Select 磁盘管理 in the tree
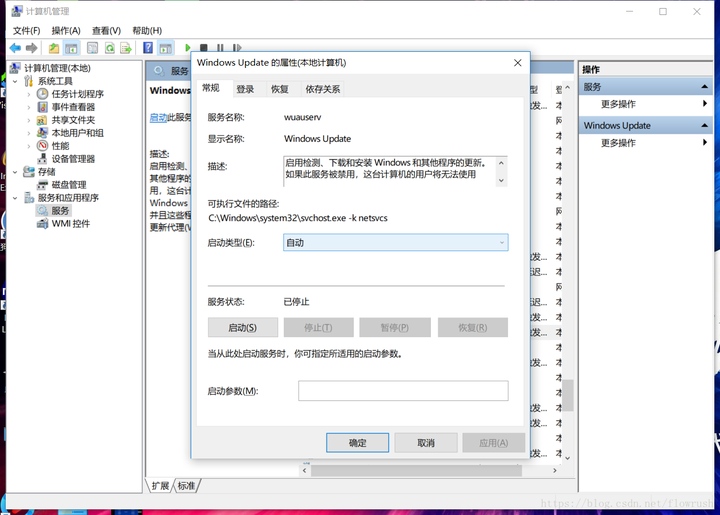Screen dimensions: 720x515 (69, 185)
